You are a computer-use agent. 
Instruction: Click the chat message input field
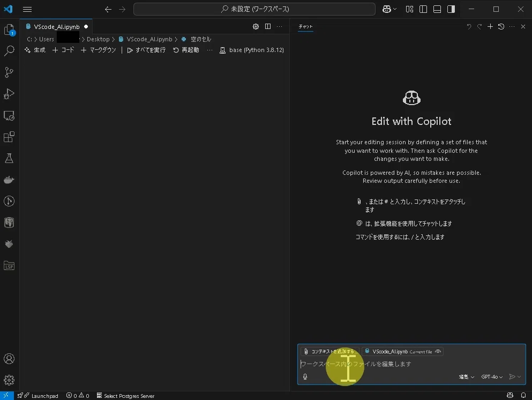click(411, 364)
